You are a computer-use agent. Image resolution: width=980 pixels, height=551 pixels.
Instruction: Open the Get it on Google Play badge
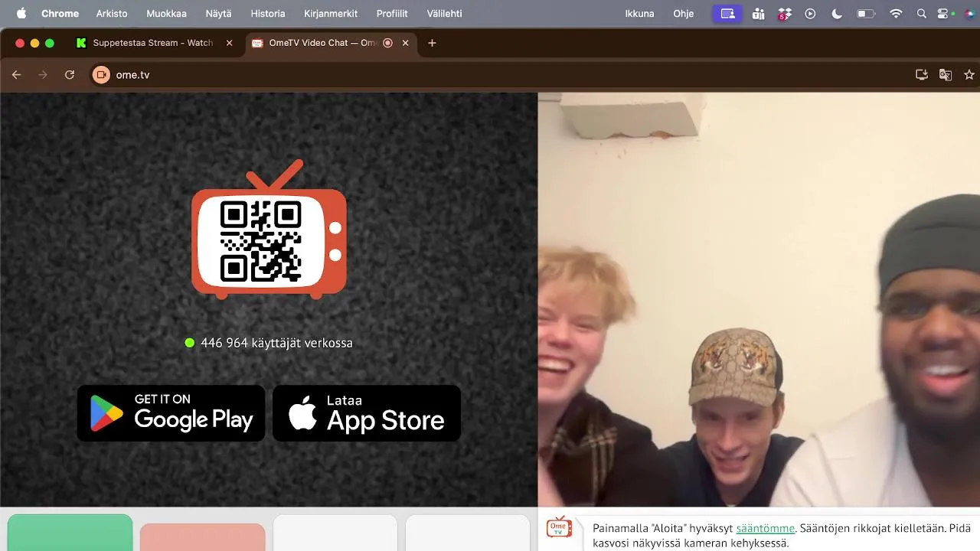coord(171,413)
